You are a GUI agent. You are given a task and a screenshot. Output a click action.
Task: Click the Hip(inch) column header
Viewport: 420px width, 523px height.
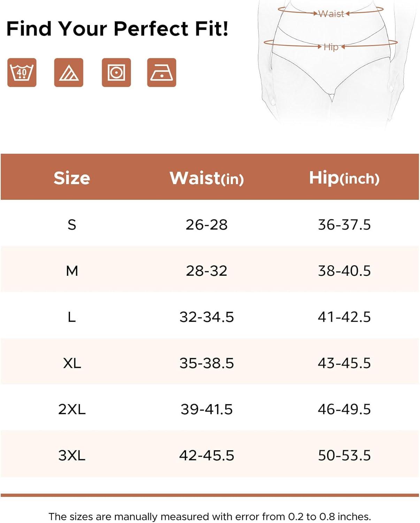click(x=344, y=178)
